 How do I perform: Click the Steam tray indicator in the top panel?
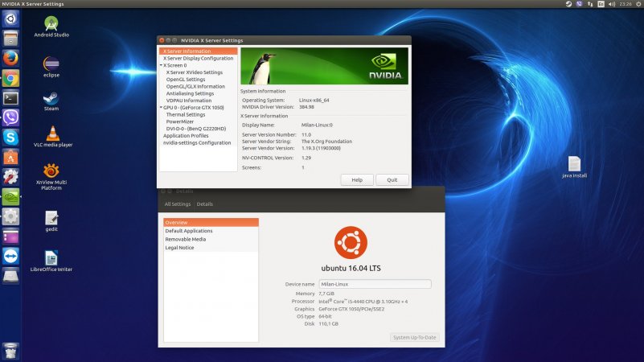(x=569, y=4)
